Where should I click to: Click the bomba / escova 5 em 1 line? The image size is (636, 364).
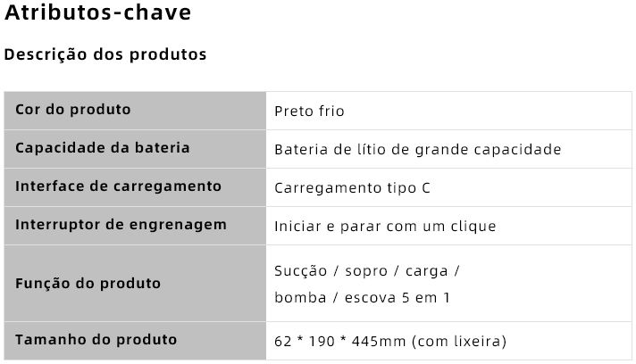(362, 298)
